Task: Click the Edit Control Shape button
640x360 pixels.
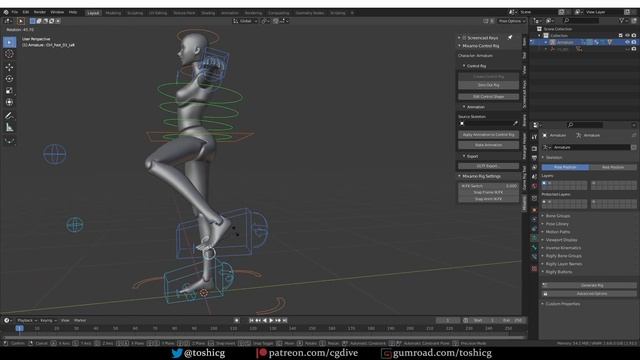Action: (x=488, y=97)
